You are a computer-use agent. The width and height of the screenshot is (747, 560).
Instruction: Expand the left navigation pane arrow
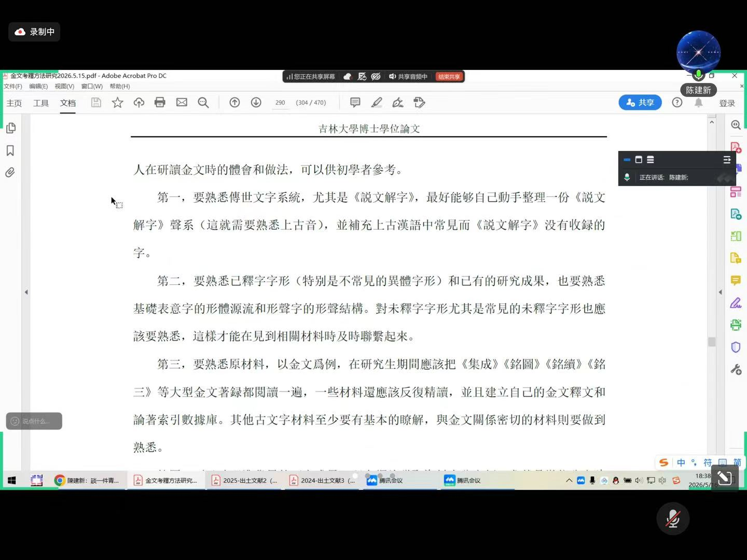pos(26,292)
